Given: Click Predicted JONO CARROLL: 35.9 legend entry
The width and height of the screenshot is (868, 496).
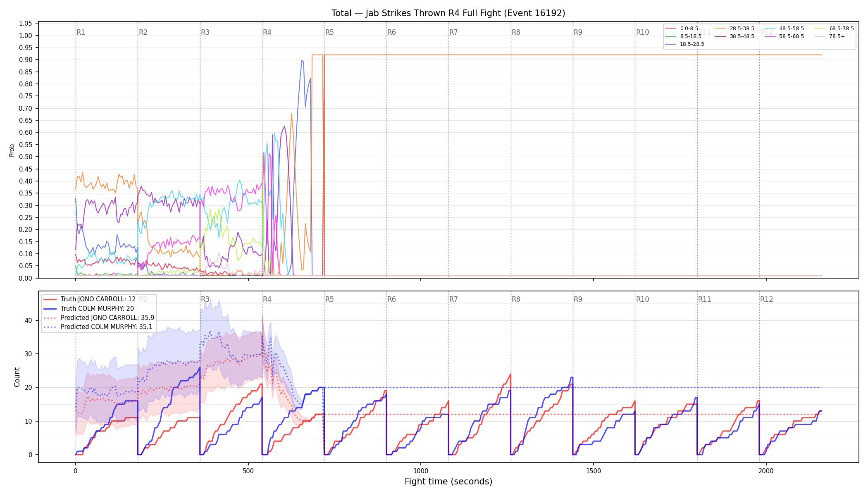Looking at the screenshot, I should tap(99, 318).
